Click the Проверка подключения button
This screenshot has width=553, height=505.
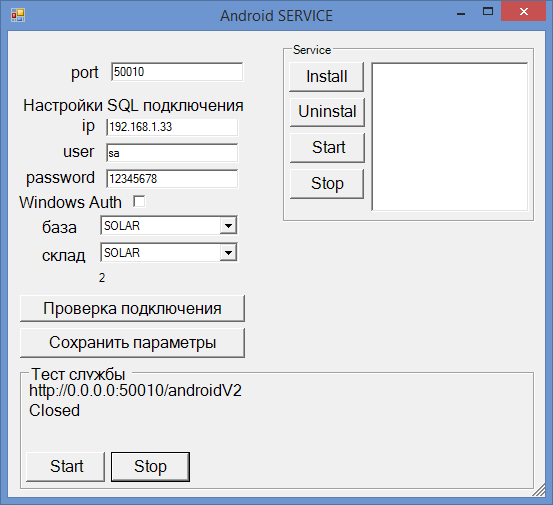[x=132, y=309]
